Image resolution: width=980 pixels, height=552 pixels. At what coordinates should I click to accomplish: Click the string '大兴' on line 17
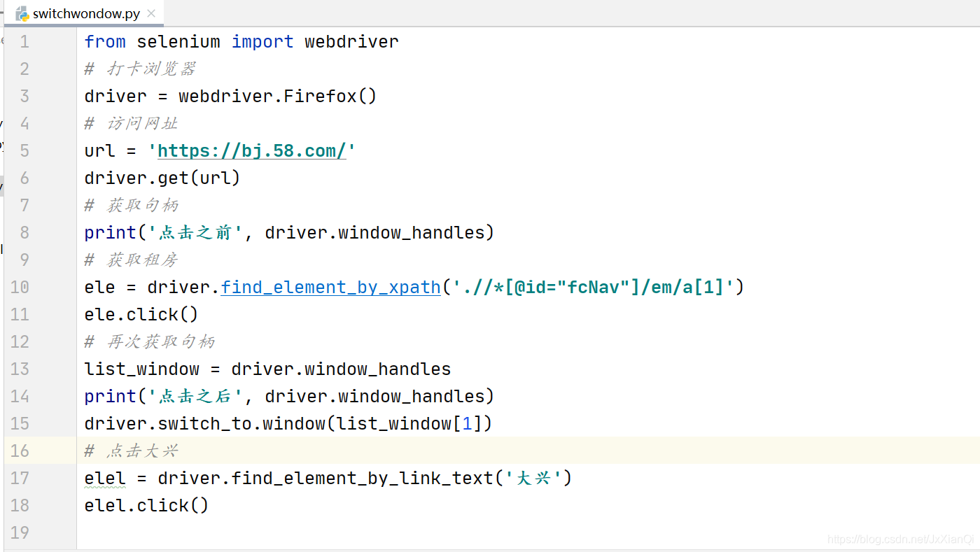point(533,478)
